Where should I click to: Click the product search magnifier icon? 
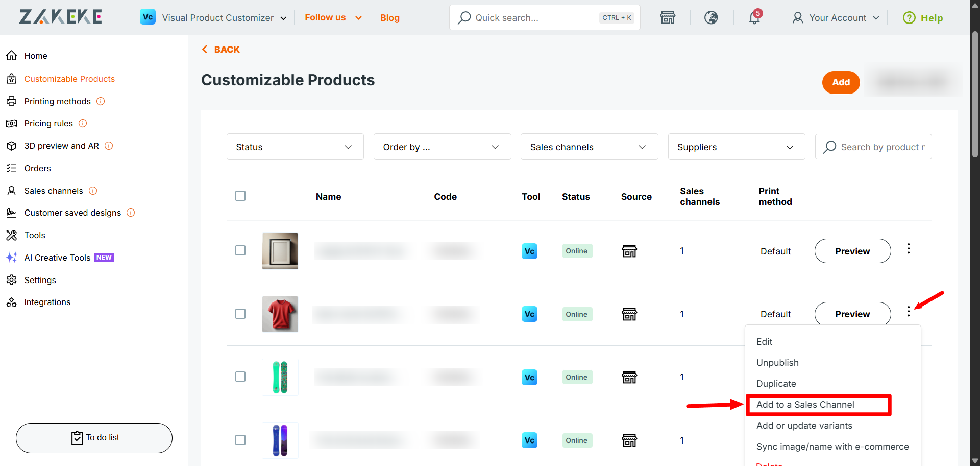[830, 147]
